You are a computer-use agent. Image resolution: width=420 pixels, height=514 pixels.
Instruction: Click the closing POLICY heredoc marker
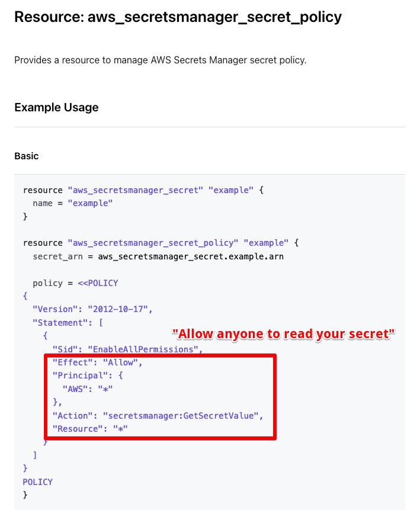(38, 482)
